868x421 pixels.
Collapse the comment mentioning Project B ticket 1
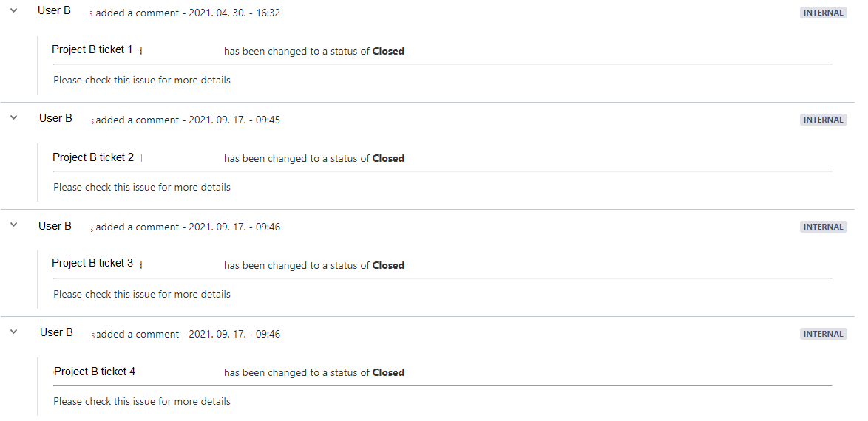tap(14, 10)
